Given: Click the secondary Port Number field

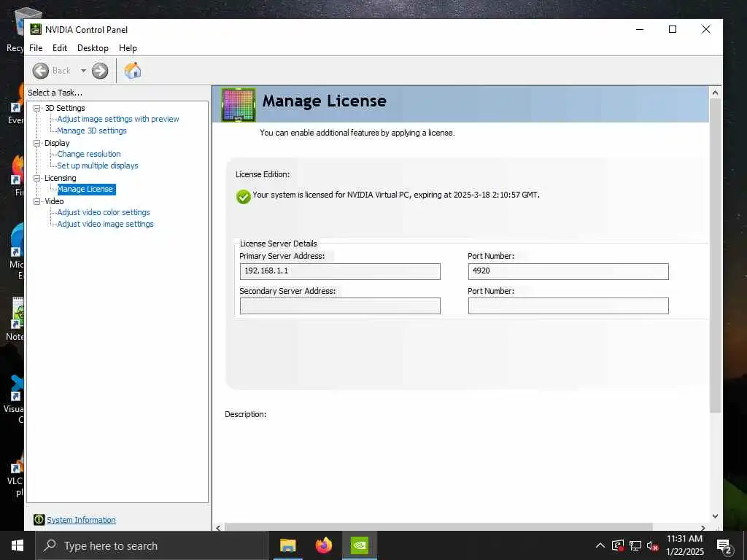Looking at the screenshot, I should [x=568, y=306].
